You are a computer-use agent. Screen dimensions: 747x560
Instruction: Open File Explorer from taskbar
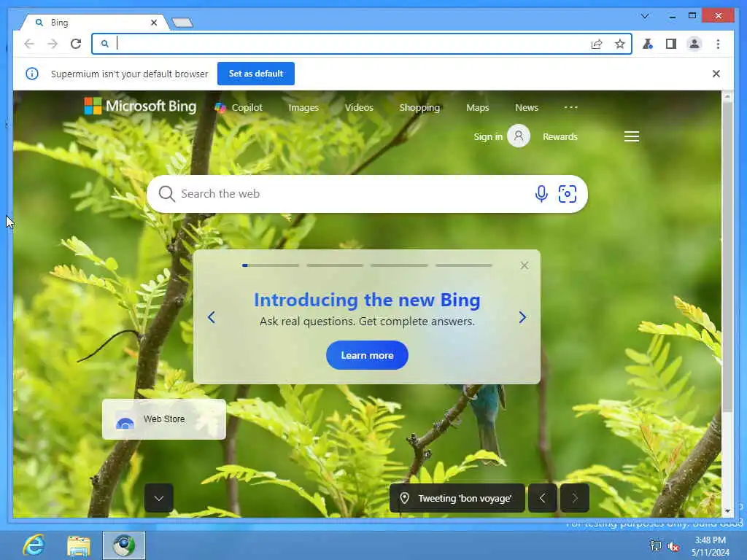click(x=79, y=545)
